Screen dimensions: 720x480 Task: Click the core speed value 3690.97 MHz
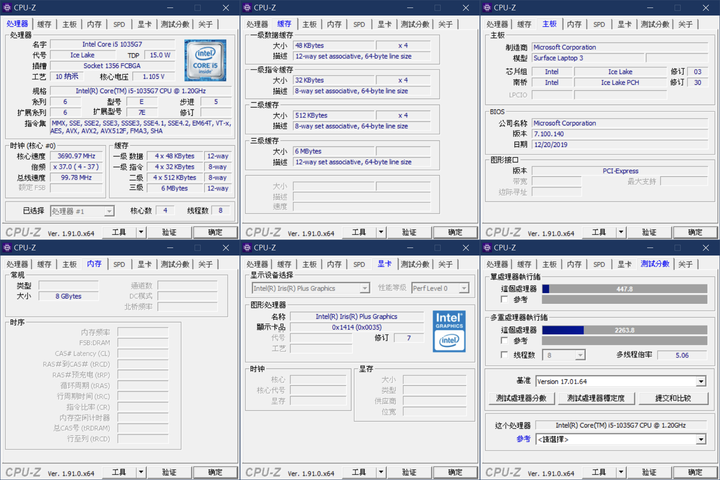click(76, 156)
